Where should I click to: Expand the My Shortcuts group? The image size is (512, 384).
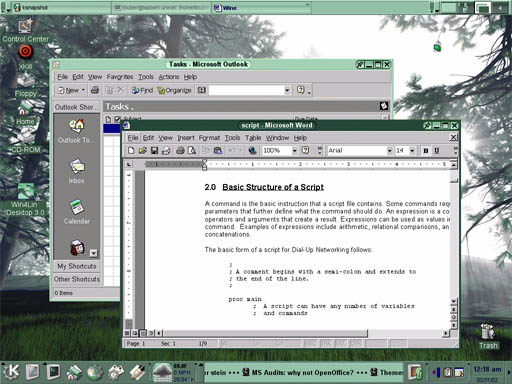77,266
